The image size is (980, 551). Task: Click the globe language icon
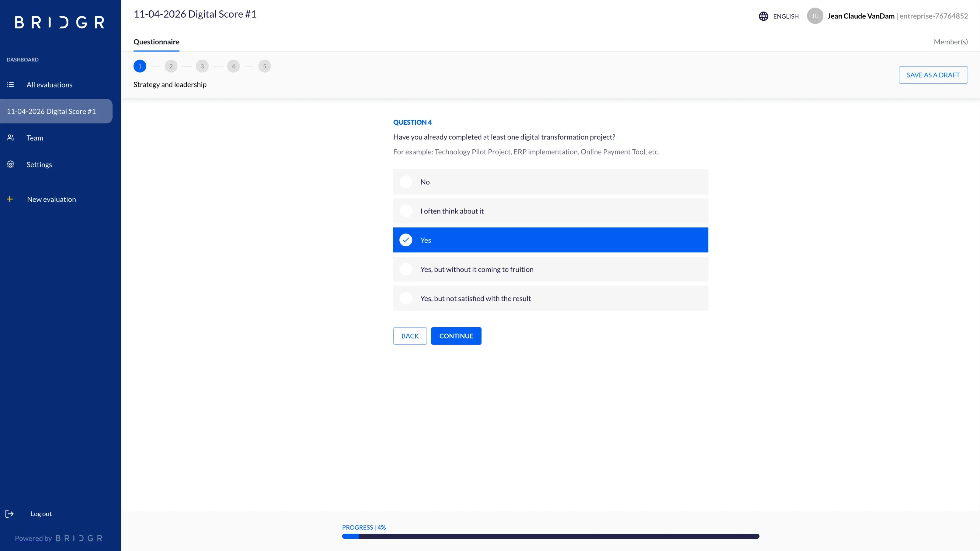763,16
